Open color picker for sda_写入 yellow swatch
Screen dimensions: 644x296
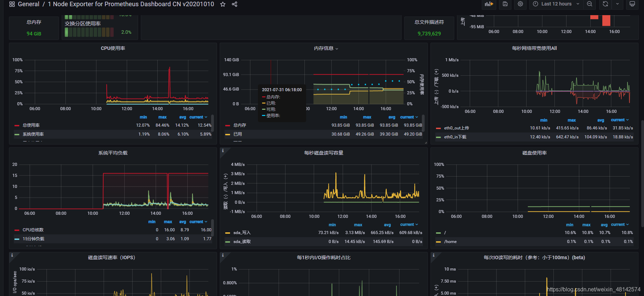pos(228,233)
